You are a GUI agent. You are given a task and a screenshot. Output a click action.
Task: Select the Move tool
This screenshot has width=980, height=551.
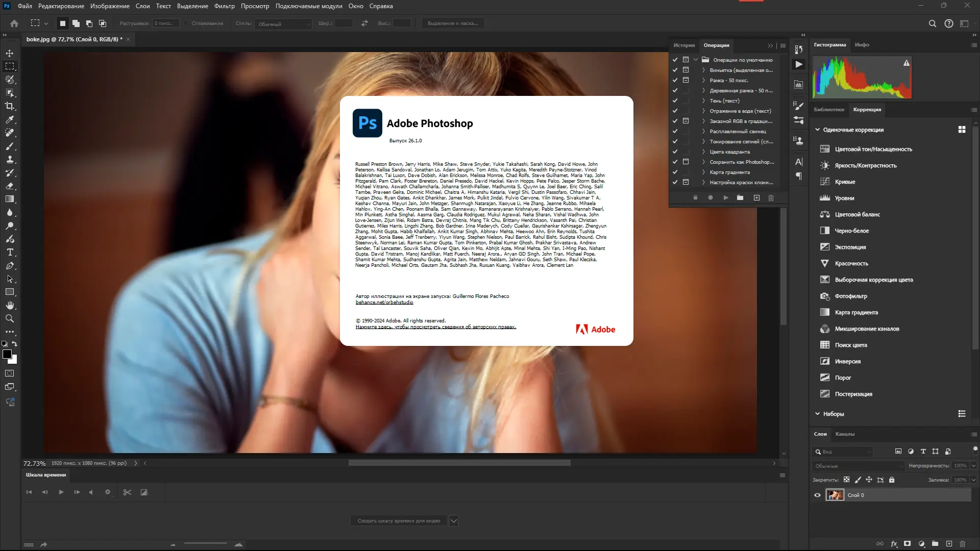[x=10, y=53]
